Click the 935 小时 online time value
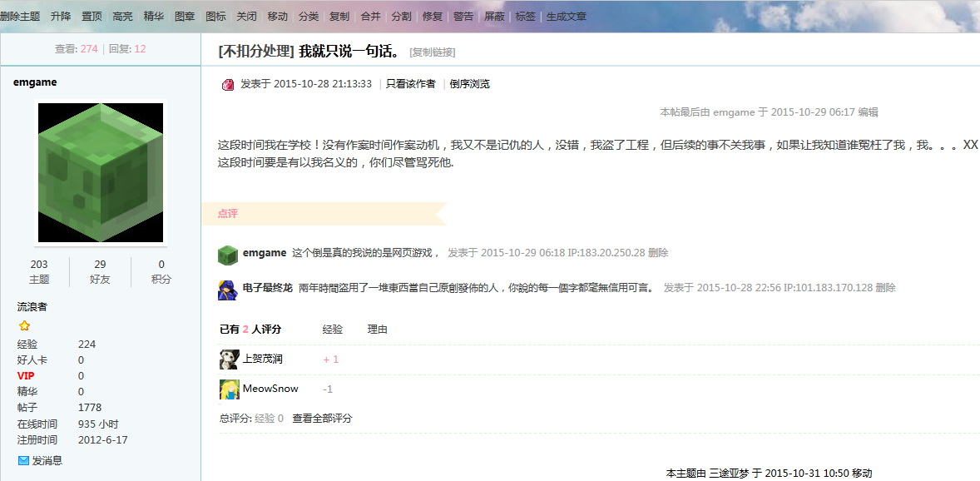Screen dimensions: 980x481 coord(98,424)
